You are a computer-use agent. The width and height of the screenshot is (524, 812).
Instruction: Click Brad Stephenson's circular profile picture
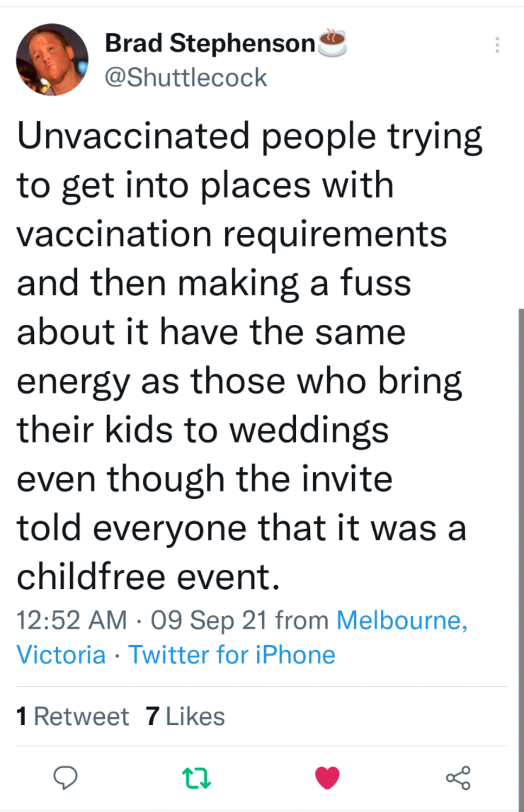52,61
